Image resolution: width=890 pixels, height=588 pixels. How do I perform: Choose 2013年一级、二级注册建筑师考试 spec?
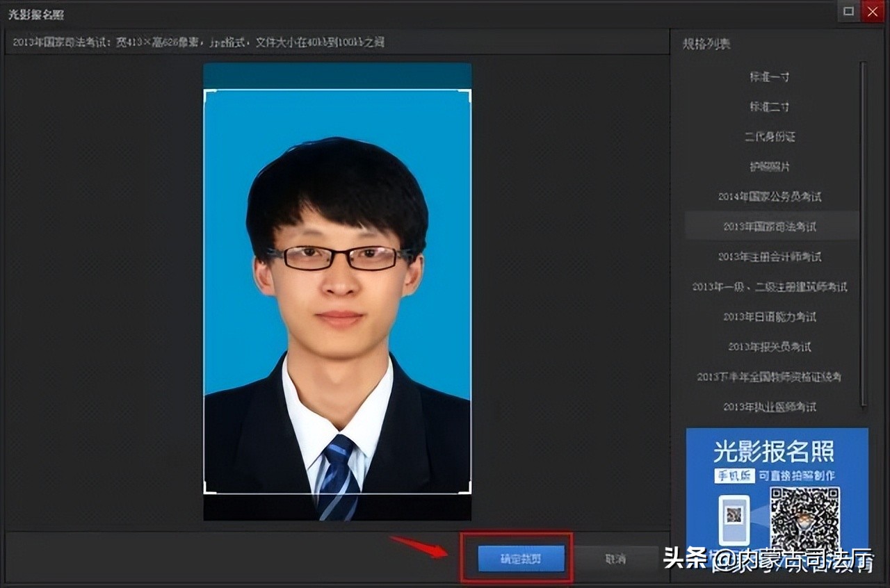point(772,286)
